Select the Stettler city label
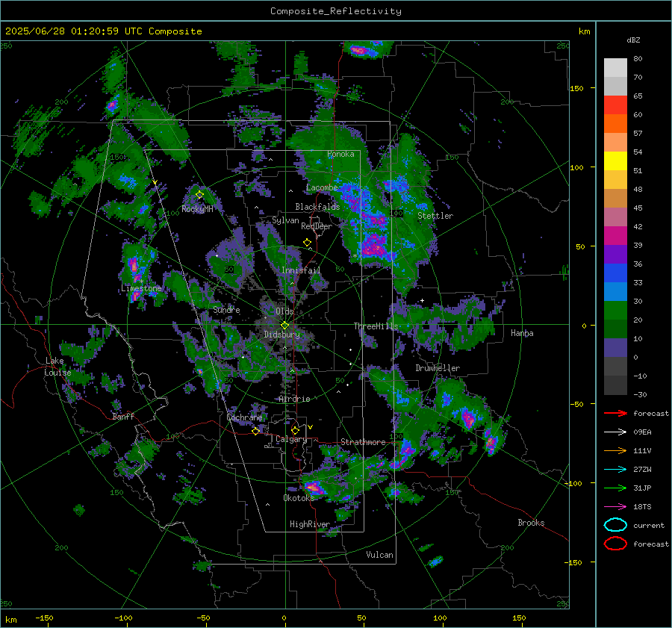This screenshot has width=672, height=628. [x=435, y=216]
